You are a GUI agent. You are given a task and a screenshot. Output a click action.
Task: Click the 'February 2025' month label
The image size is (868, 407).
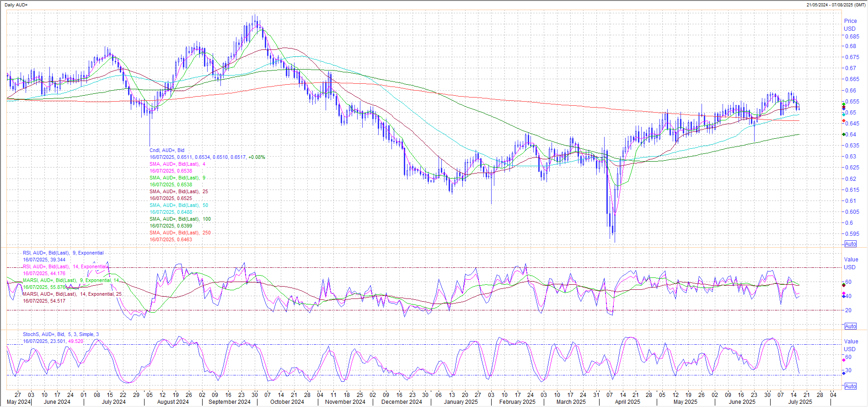point(517,402)
